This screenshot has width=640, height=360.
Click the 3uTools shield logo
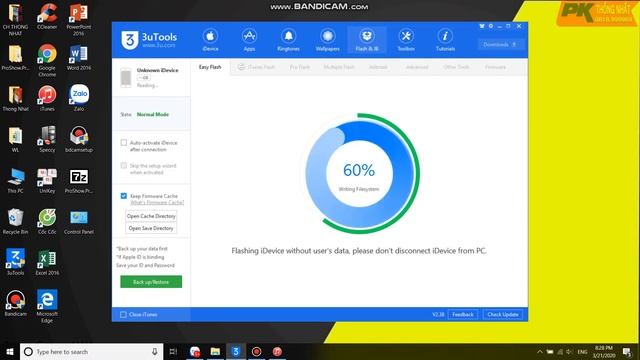[x=129, y=40]
